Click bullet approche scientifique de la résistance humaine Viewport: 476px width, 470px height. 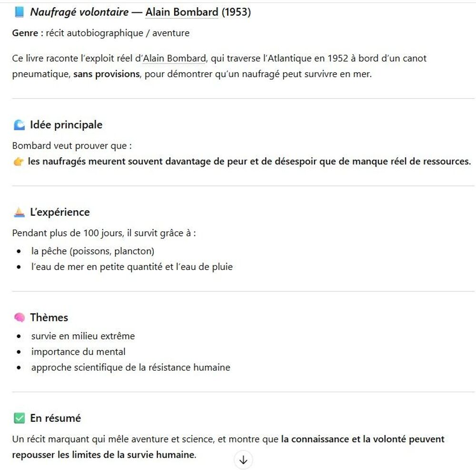pos(131,367)
